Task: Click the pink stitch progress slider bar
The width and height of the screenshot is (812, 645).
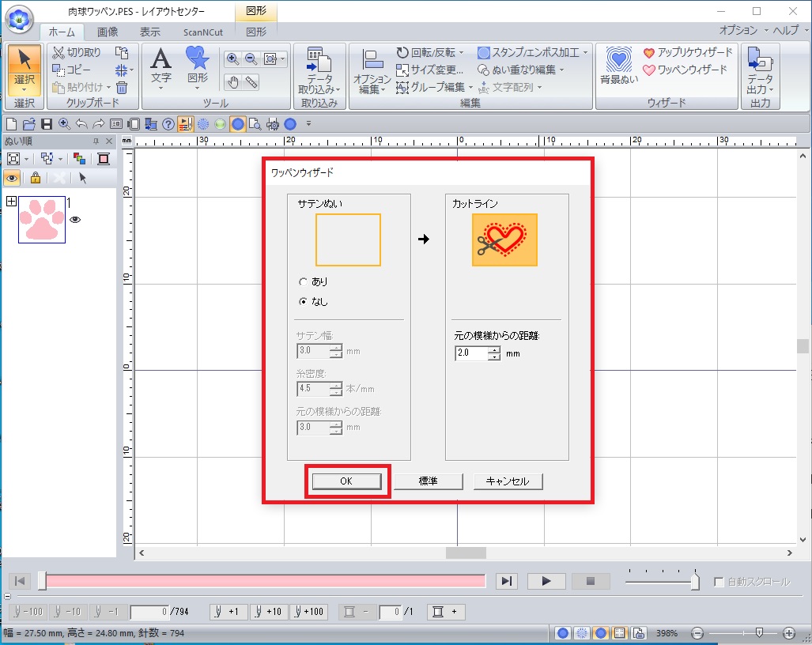Action: click(x=265, y=581)
